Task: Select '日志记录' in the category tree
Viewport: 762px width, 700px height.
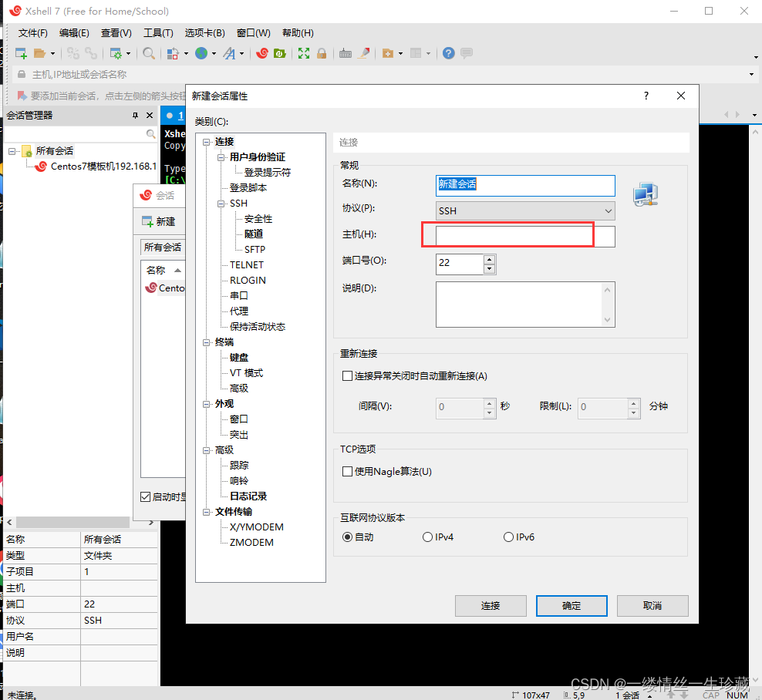Action: pyautogui.click(x=248, y=496)
